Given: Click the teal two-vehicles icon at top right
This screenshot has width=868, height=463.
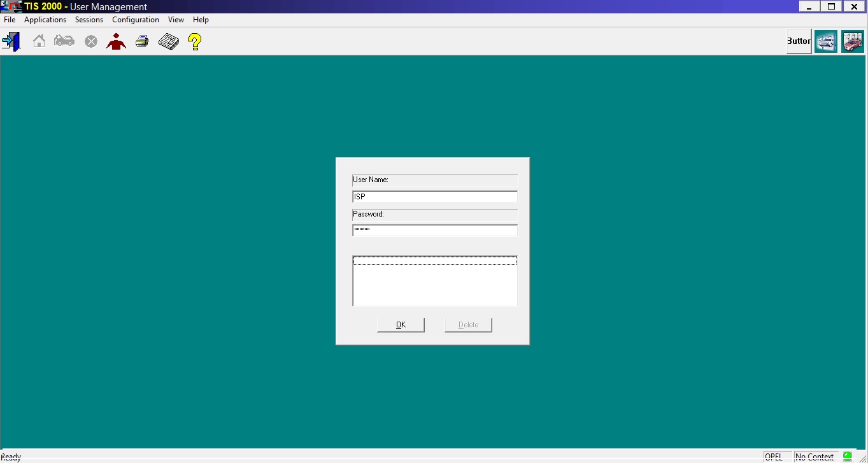Looking at the screenshot, I should (826, 41).
